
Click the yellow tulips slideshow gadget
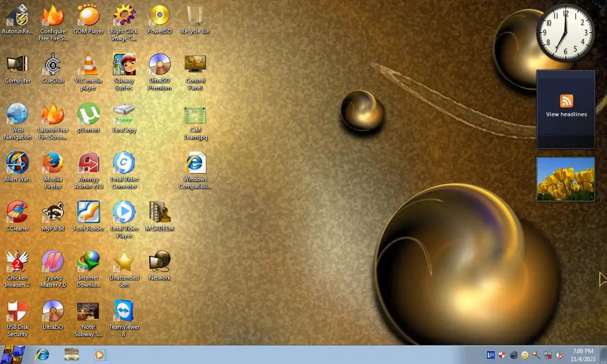click(565, 179)
